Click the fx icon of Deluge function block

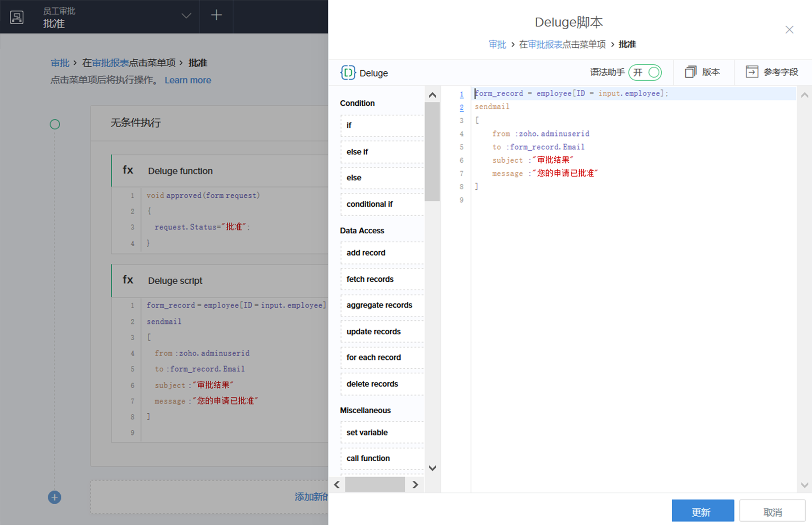(128, 170)
